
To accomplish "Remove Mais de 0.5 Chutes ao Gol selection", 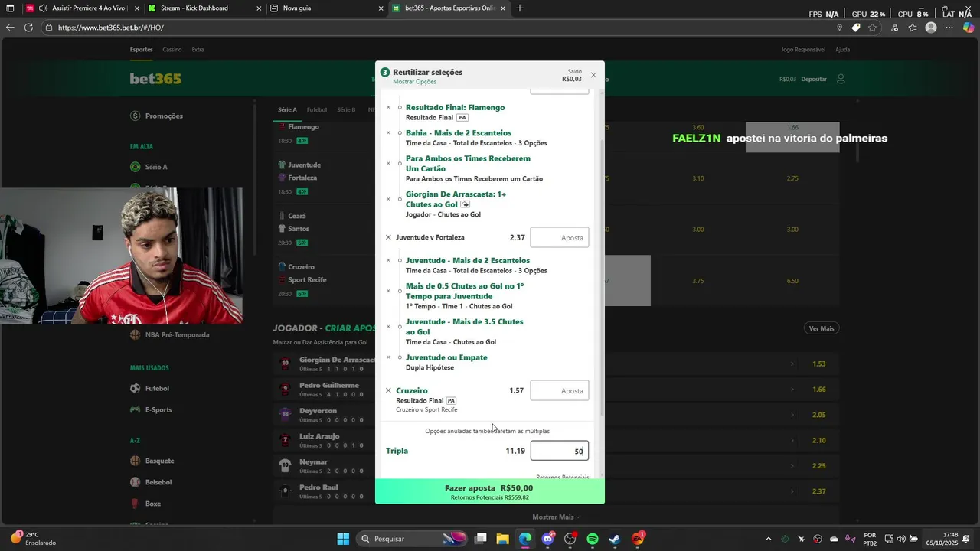I will point(388,291).
